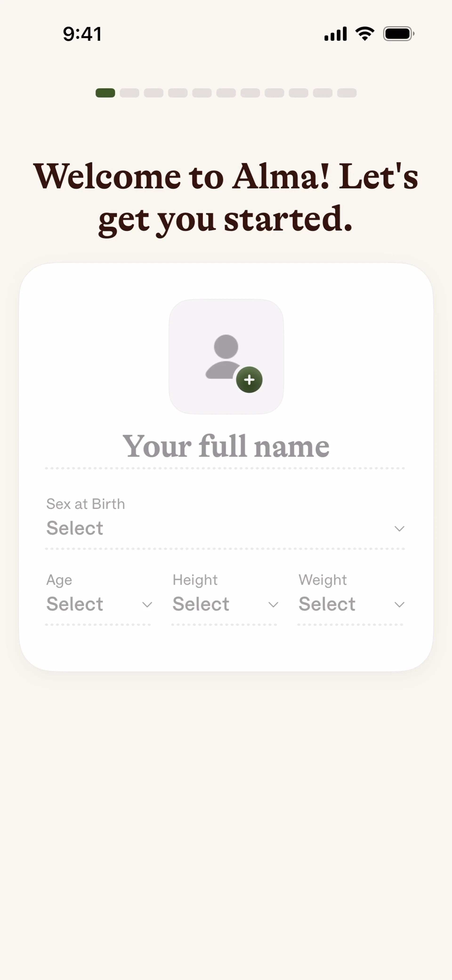Tap the first green progress step indicator

click(x=105, y=93)
